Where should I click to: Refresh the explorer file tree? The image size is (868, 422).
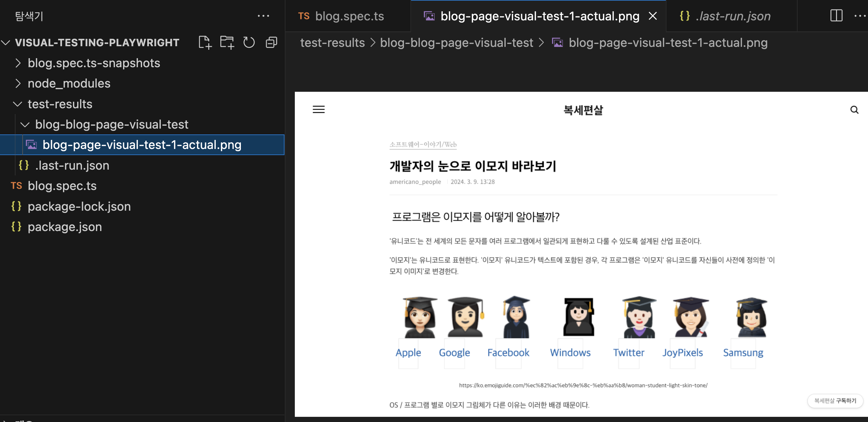(249, 42)
